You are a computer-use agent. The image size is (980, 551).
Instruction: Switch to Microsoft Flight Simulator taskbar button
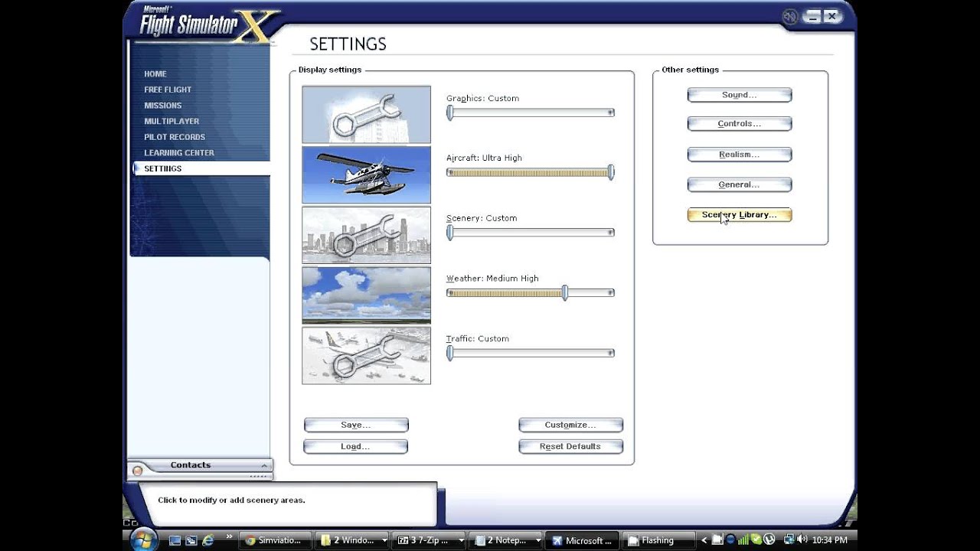tap(583, 540)
